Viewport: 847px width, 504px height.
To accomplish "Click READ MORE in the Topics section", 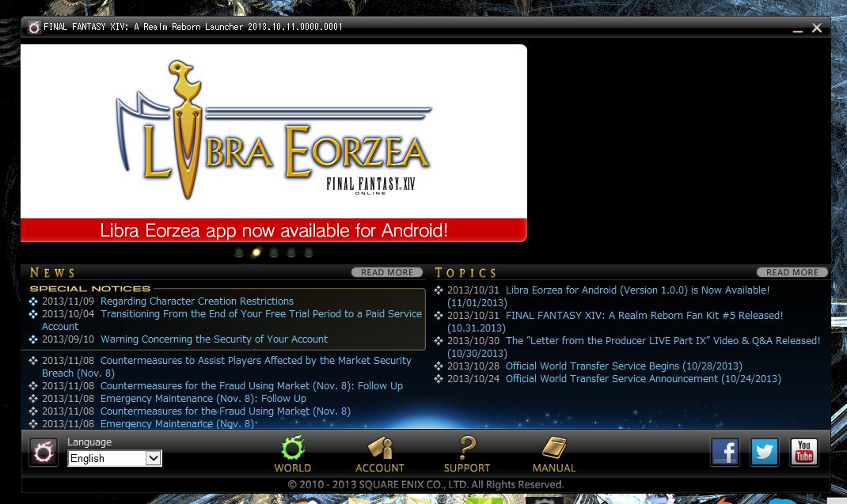I will [792, 272].
